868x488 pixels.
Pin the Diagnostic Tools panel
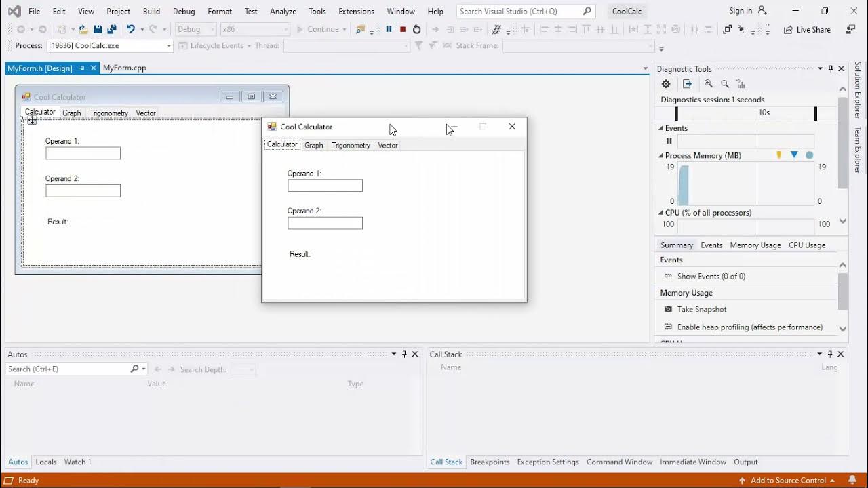coord(831,68)
